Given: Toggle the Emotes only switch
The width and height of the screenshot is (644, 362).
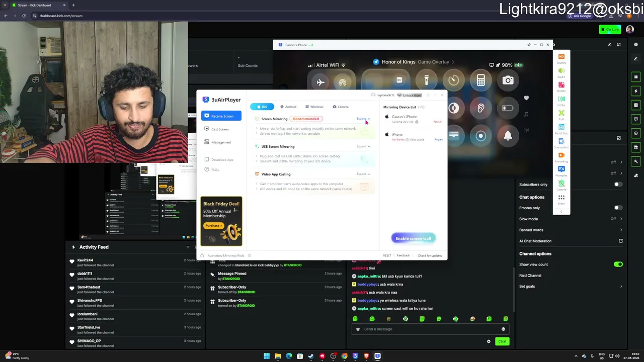Looking at the screenshot, I should (617, 208).
